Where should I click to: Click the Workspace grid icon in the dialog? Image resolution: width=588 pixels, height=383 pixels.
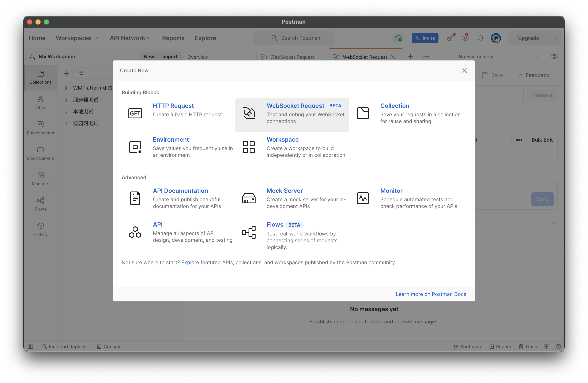pyautogui.click(x=249, y=147)
